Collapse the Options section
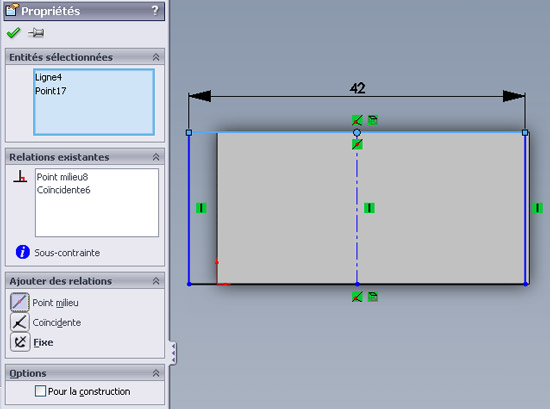 tap(156, 373)
